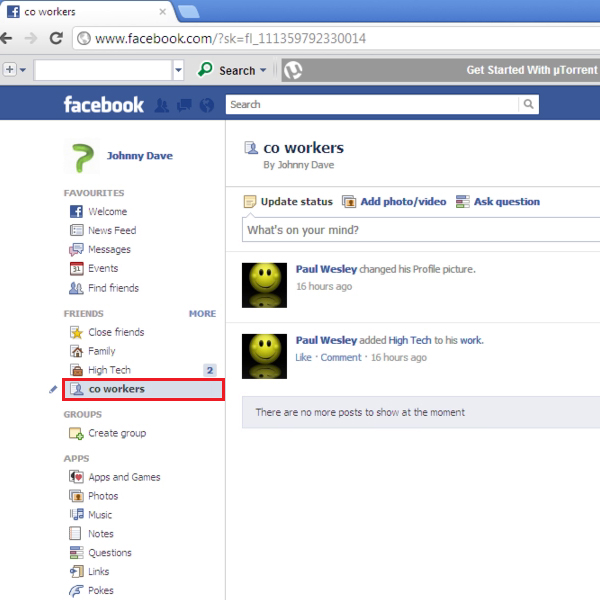Click pencil edit icon beside co workers
Viewport: 600px width, 600px height.
pyautogui.click(x=53, y=389)
